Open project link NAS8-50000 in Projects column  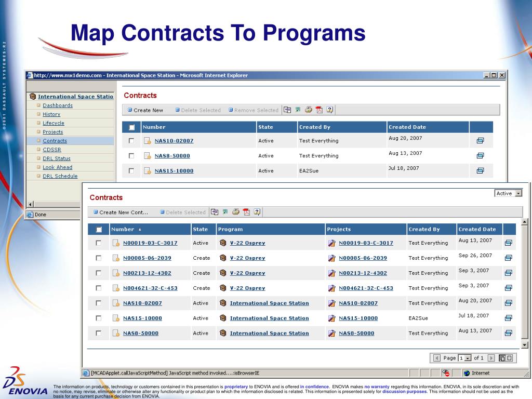356,333
